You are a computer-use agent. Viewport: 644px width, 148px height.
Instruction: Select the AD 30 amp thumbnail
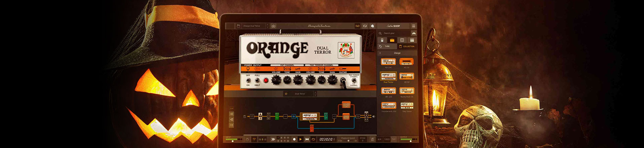click(x=407, y=62)
